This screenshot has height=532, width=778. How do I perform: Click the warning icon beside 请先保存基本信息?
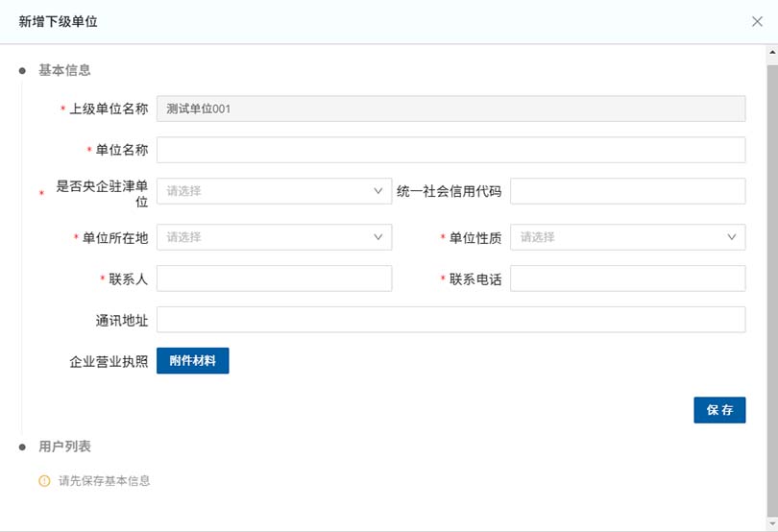(x=44, y=481)
